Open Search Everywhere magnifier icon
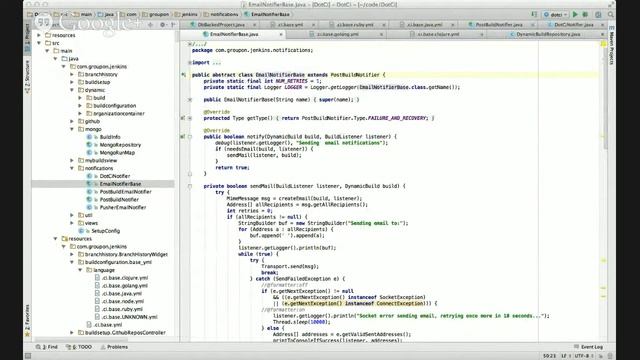640x360 pixels. (x=611, y=14)
